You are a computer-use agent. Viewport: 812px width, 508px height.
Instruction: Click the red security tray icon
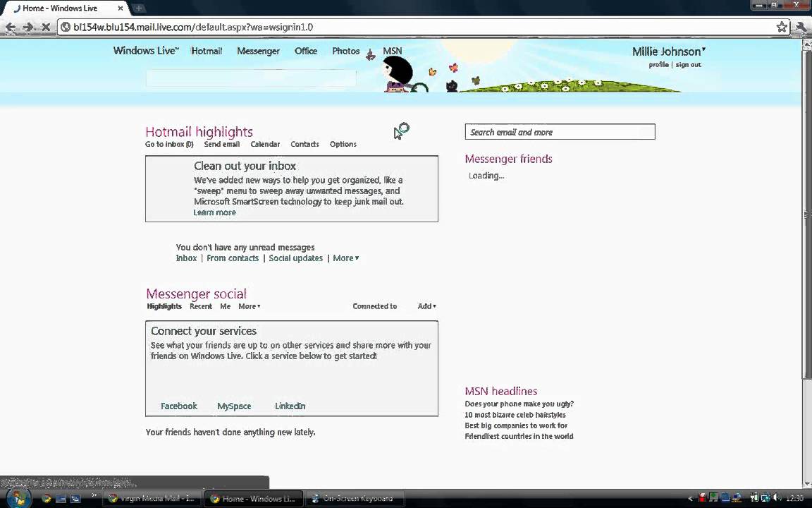702,499
